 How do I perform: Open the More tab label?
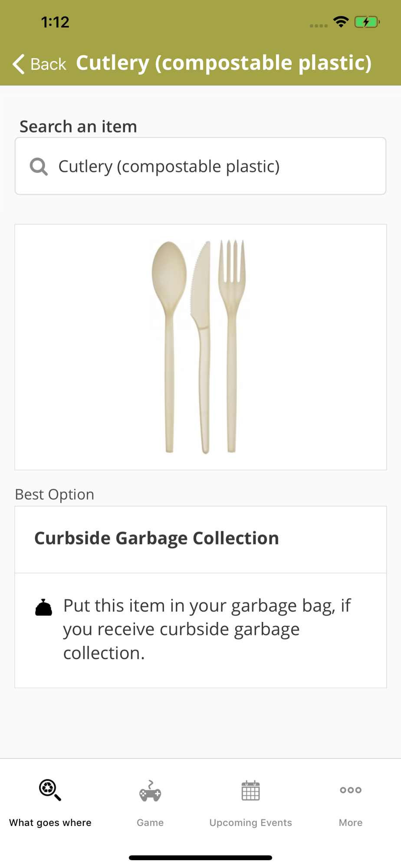pyautogui.click(x=351, y=823)
